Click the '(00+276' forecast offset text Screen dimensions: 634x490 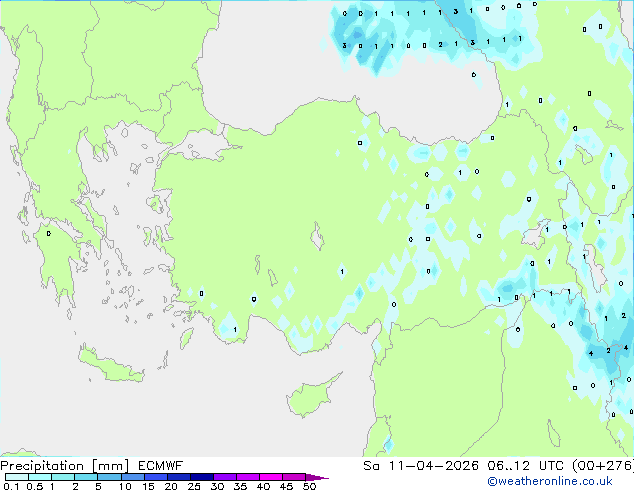[x=602, y=466]
